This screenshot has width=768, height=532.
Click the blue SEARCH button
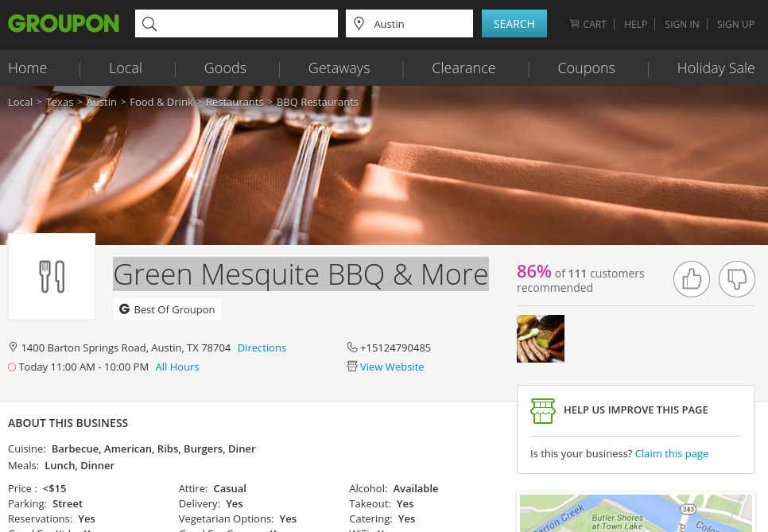tap(514, 24)
